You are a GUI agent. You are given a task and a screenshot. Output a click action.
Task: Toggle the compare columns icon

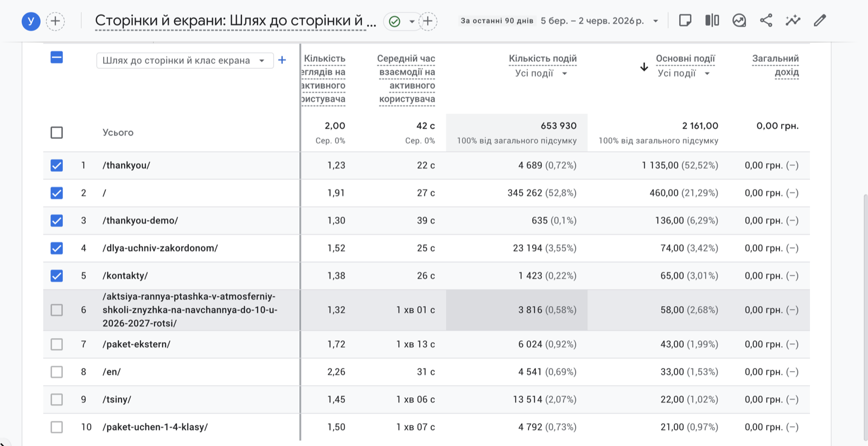pos(712,21)
